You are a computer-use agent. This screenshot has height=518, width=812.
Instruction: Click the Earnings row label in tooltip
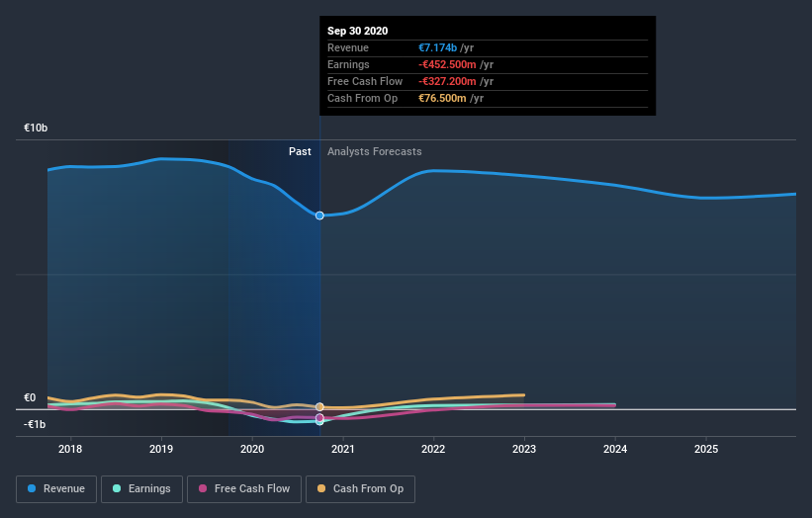click(x=348, y=64)
